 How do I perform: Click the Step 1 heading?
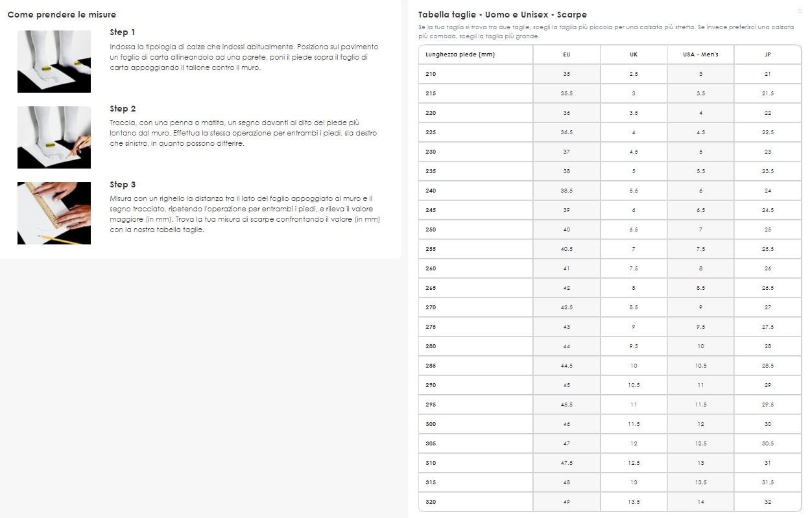(123, 32)
